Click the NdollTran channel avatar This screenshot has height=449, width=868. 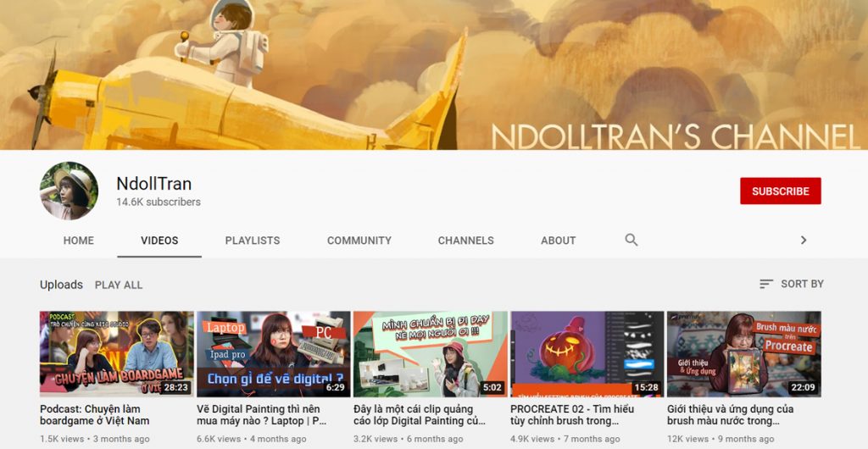pyautogui.click(x=69, y=191)
